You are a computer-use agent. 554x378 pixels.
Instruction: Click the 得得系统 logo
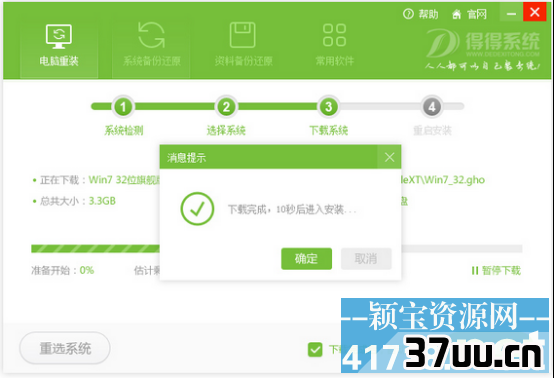click(483, 49)
